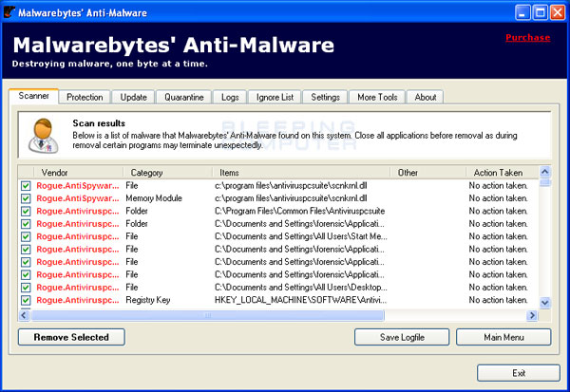Maximize the Malwarebytes window
The height and width of the screenshot is (392, 570).
coord(541,12)
